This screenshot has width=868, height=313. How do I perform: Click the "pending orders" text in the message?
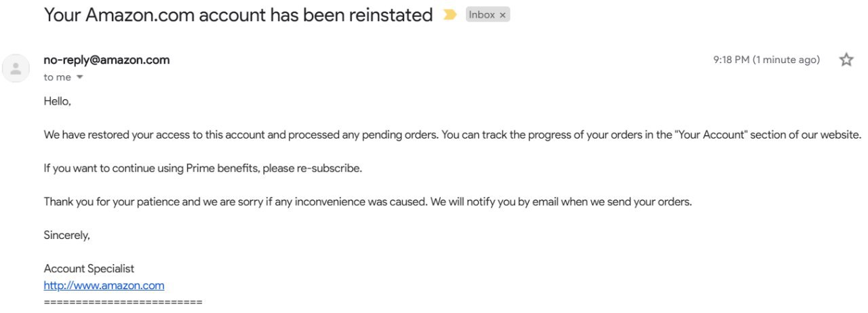[403, 134]
